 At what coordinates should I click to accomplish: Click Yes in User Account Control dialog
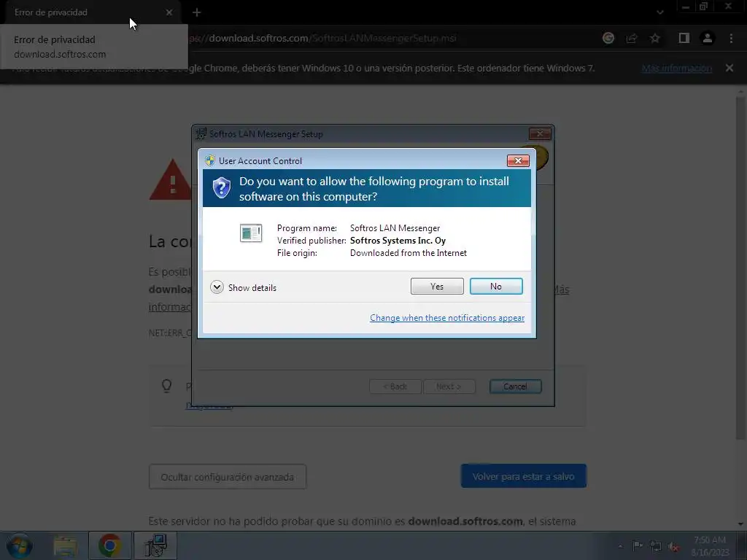[x=437, y=286]
